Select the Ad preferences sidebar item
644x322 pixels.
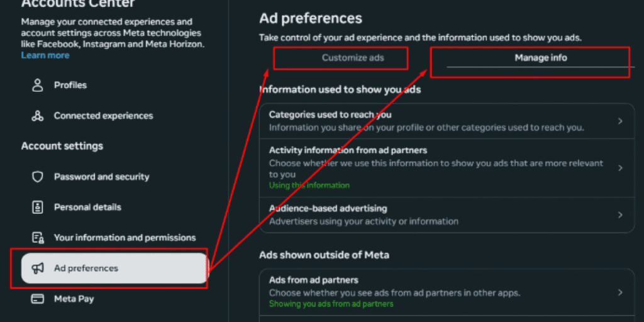tap(114, 268)
